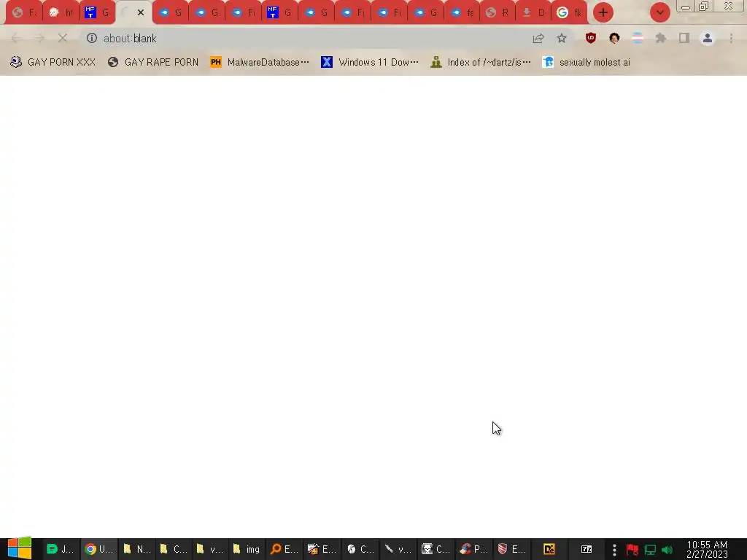
Task: Open the shield E... app in taskbar
Action: point(511,549)
